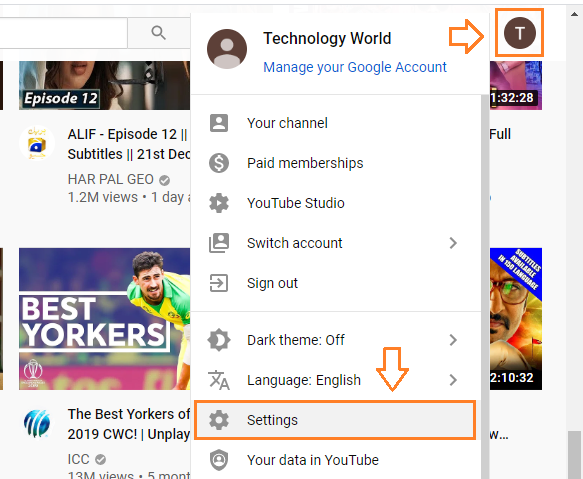Screen dimensions: 583x479
Task: Click the Technology World profile picture
Action: pyautogui.click(x=227, y=49)
